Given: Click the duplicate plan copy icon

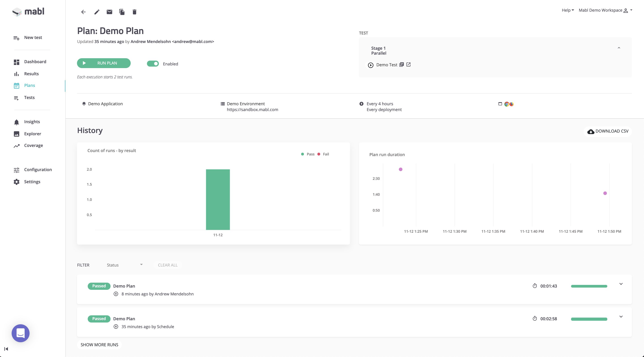Looking at the screenshot, I should [x=122, y=12].
